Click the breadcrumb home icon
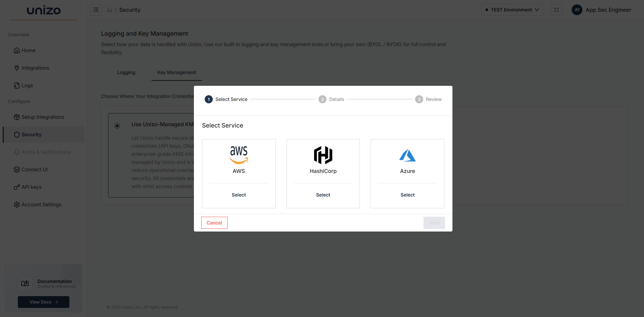The width and height of the screenshot is (644, 317). 109,10
